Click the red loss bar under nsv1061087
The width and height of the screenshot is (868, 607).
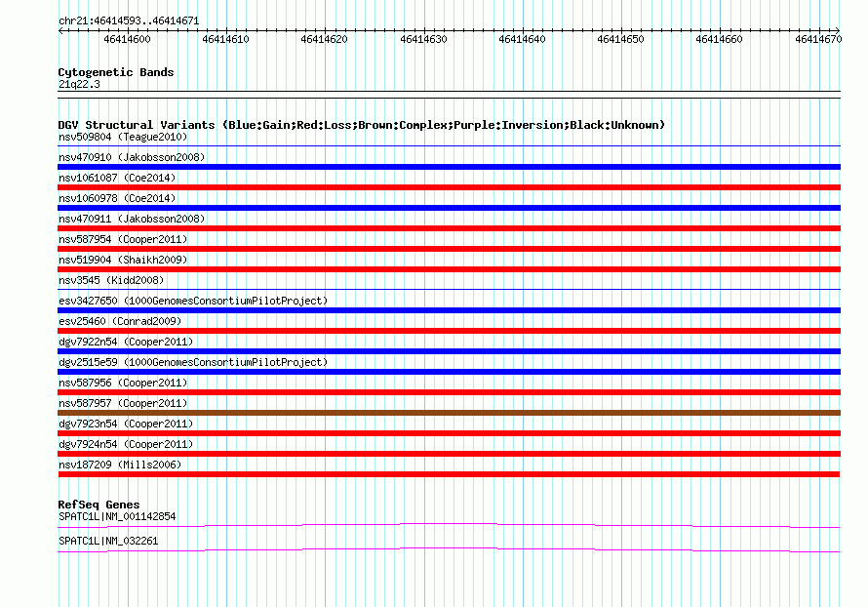[449, 187]
